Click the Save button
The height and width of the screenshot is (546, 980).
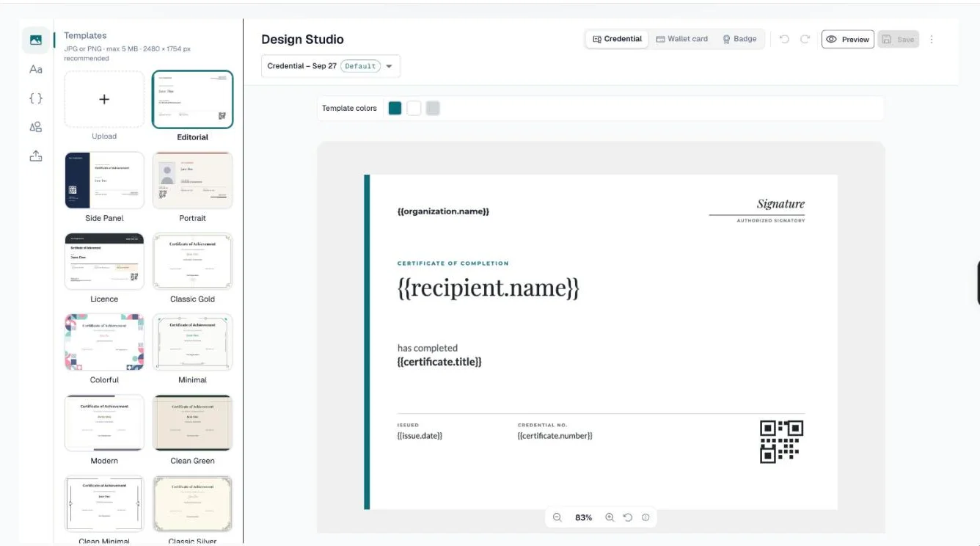tap(899, 40)
